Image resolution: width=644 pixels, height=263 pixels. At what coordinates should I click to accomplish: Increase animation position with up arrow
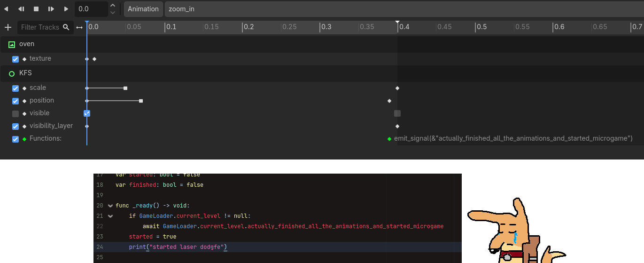click(113, 6)
